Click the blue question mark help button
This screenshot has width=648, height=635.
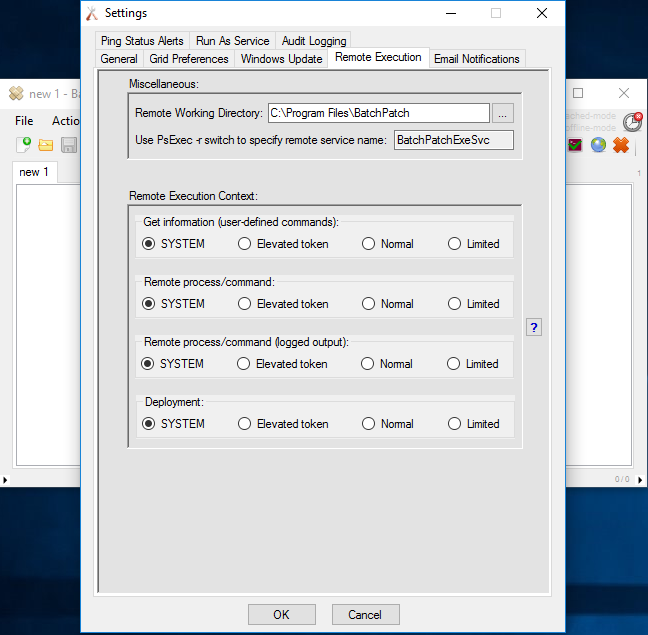[x=534, y=328]
